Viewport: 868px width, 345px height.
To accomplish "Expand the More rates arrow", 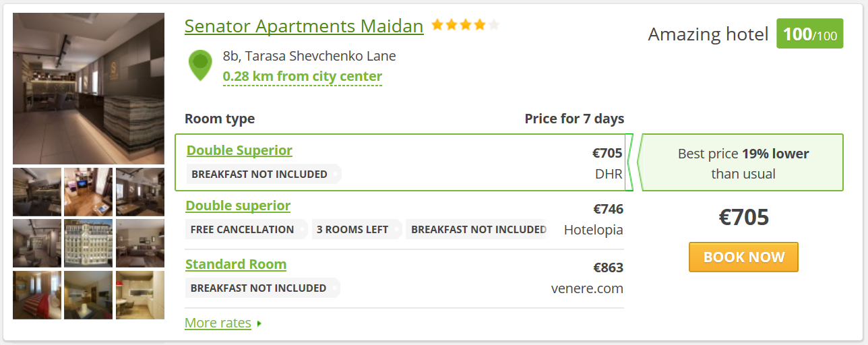I will click(x=259, y=323).
